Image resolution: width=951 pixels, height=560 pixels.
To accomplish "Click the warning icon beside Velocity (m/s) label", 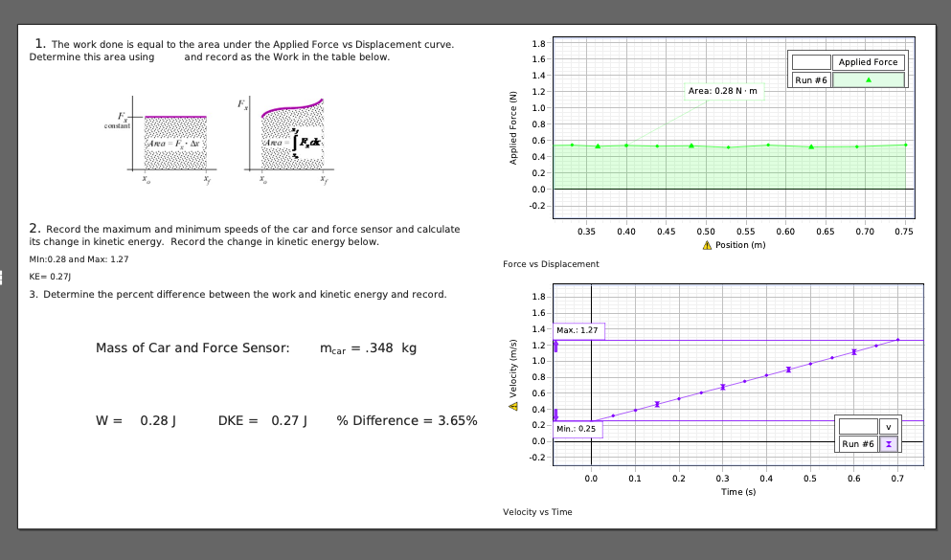I will 513,406.
